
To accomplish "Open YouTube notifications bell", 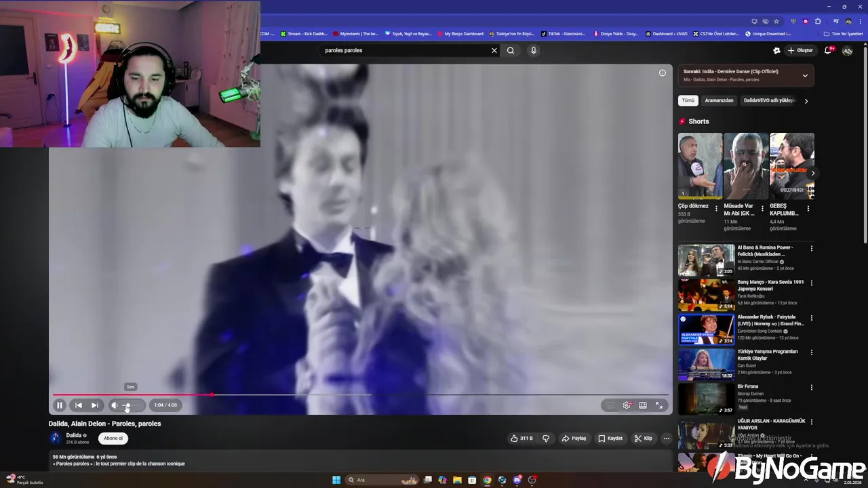I will coord(828,50).
